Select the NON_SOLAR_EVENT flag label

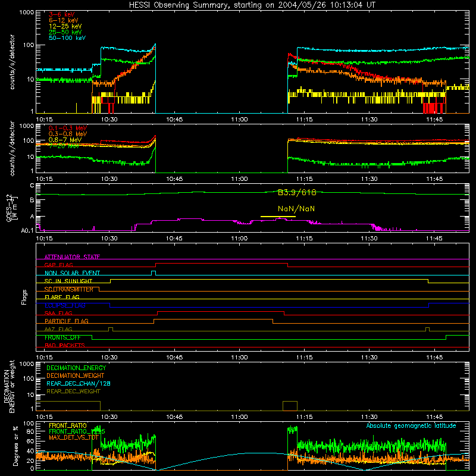[x=72, y=273]
